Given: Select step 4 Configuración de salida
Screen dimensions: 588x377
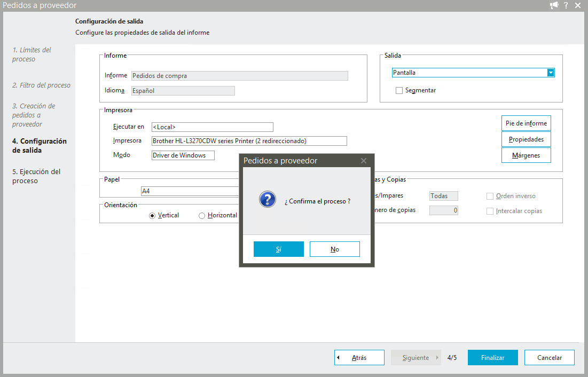Looking at the screenshot, I should (x=40, y=146).
